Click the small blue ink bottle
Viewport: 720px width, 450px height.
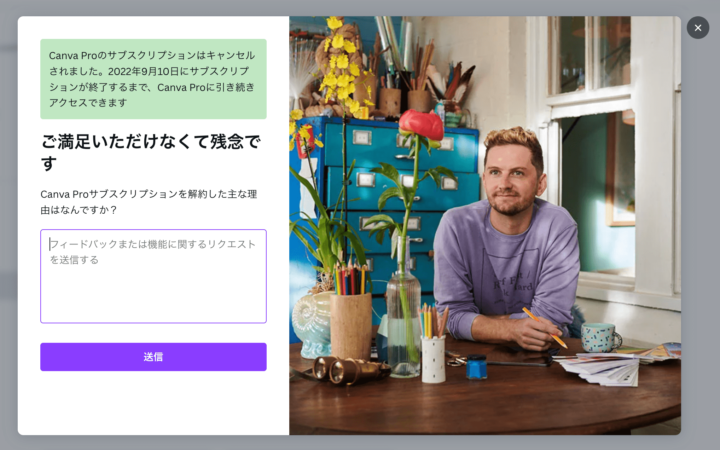tap(476, 367)
